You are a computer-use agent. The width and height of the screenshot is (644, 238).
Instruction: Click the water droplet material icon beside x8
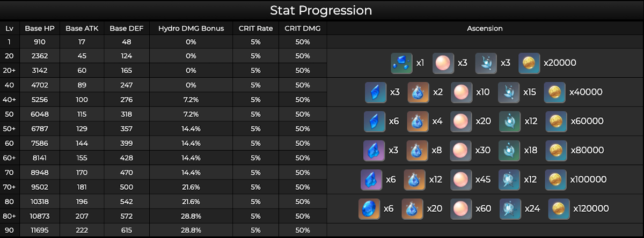(417, 151)
